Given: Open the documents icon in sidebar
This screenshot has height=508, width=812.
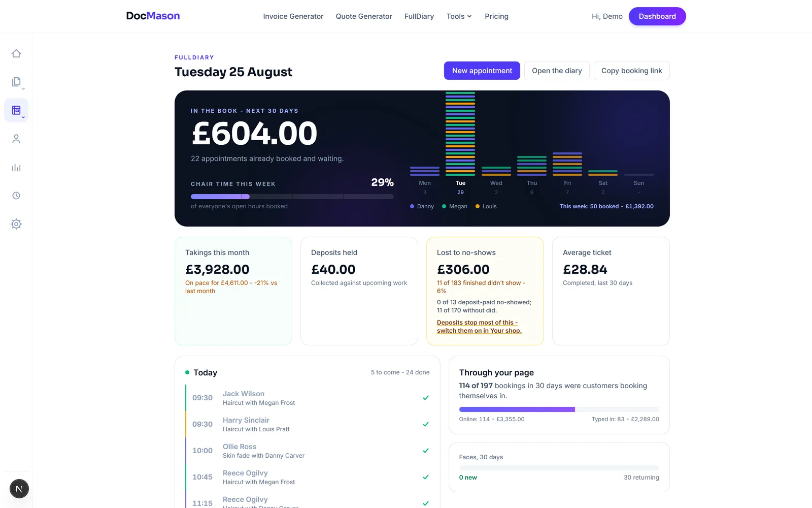Looking at the screenshot, I should pyautogui.click(x=16, y=82).
